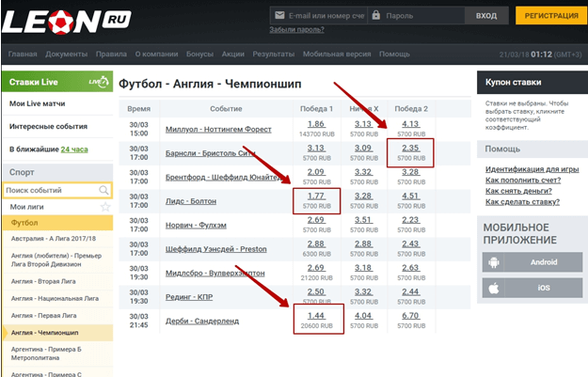Viewport: 588px width, 377px height.
Task: Open the Барнсли - Бристоль Сити match
Action: tap(211, 153)
